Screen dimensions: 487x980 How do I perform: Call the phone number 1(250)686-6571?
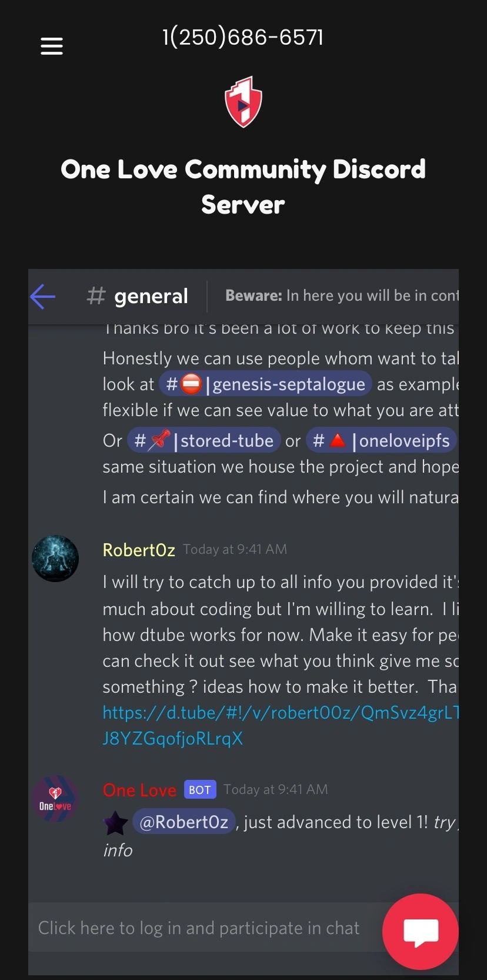243,37
